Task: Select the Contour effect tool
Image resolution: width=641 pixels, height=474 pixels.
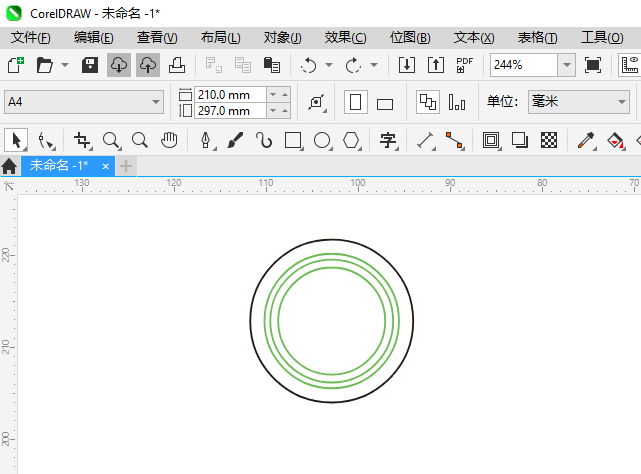Action: point(491,141)
